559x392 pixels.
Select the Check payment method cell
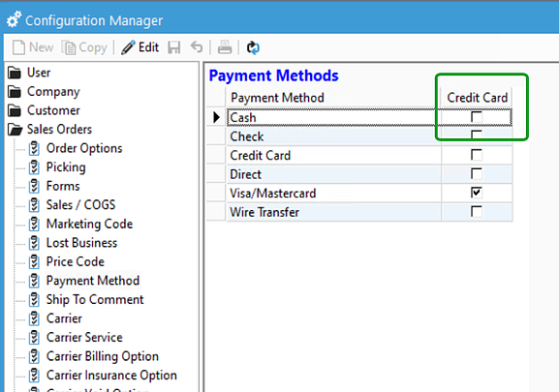[x=333, y=136]
